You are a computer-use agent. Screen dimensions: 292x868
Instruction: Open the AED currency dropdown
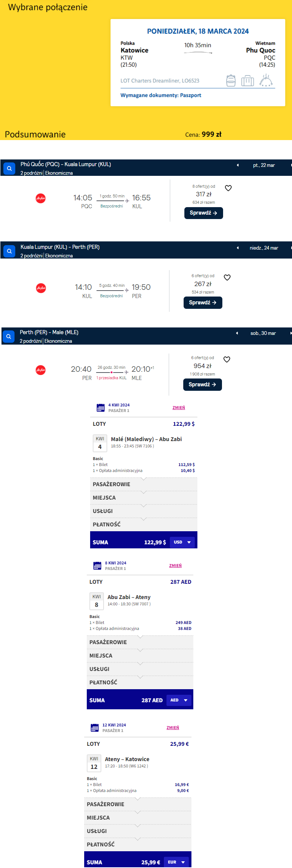179,700
